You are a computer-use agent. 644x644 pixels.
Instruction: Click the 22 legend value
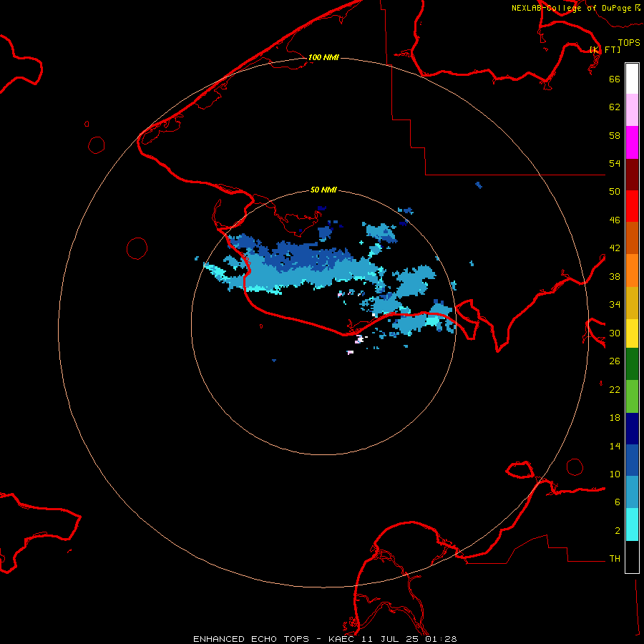pos(615,389)
